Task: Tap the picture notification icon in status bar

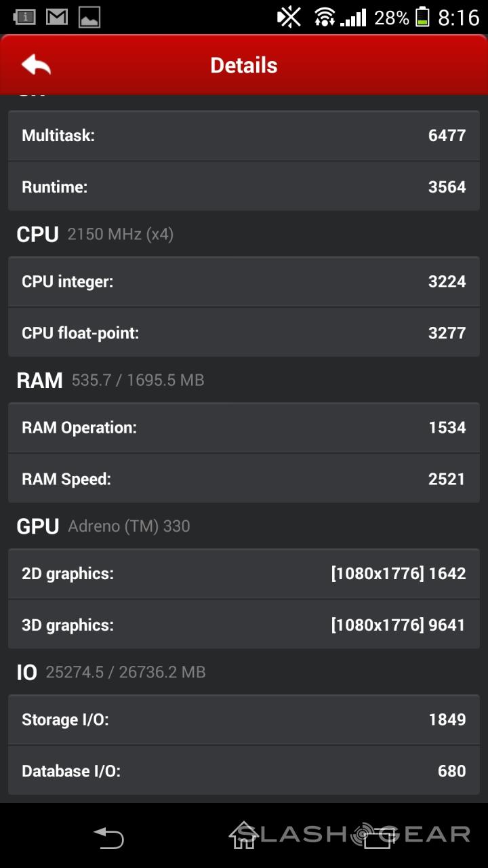Action: click(x=90, y=17)
